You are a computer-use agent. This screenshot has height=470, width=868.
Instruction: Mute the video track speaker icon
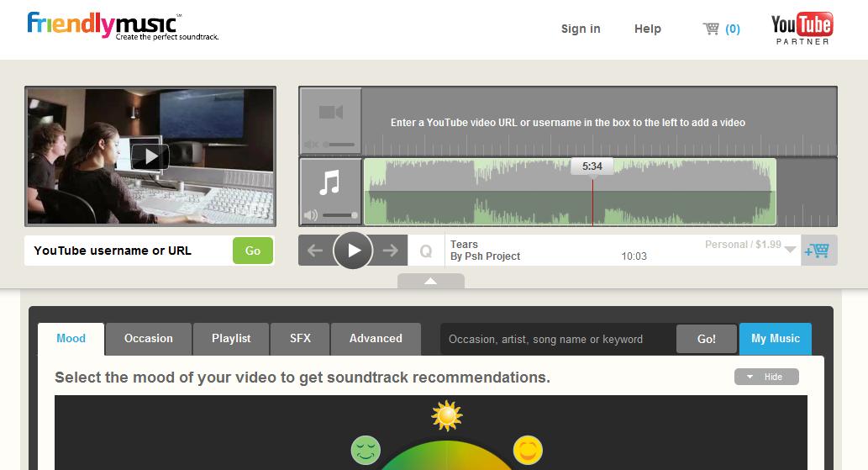point(311,145)
